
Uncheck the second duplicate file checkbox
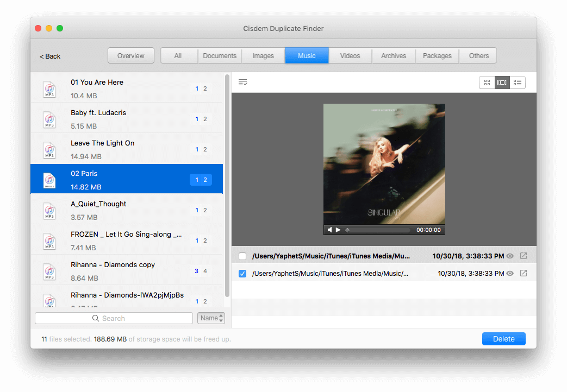point(242,274)
